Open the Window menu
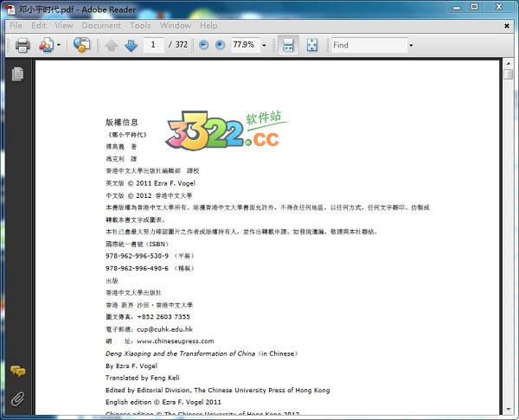Image resolution: width=519 pixels, height=420 pixels. click(x=175, y=25)
